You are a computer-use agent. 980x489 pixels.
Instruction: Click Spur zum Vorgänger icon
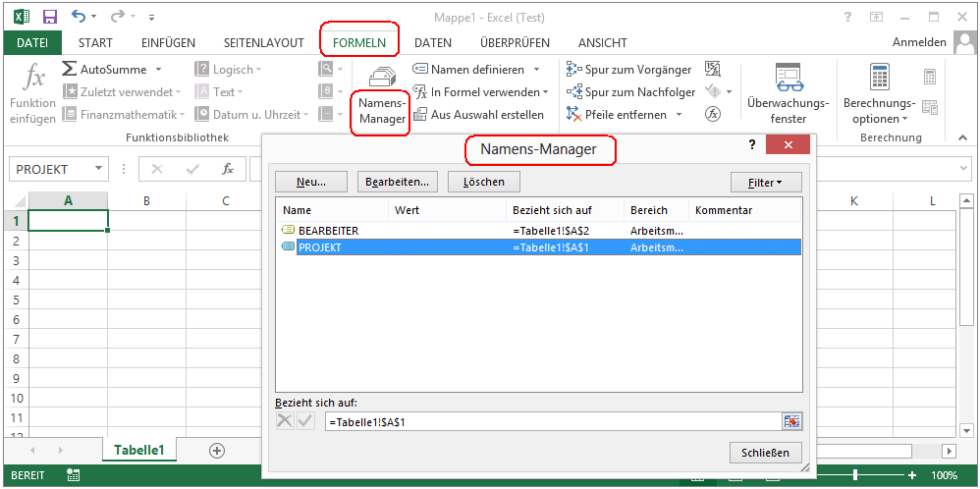point(575,70)
